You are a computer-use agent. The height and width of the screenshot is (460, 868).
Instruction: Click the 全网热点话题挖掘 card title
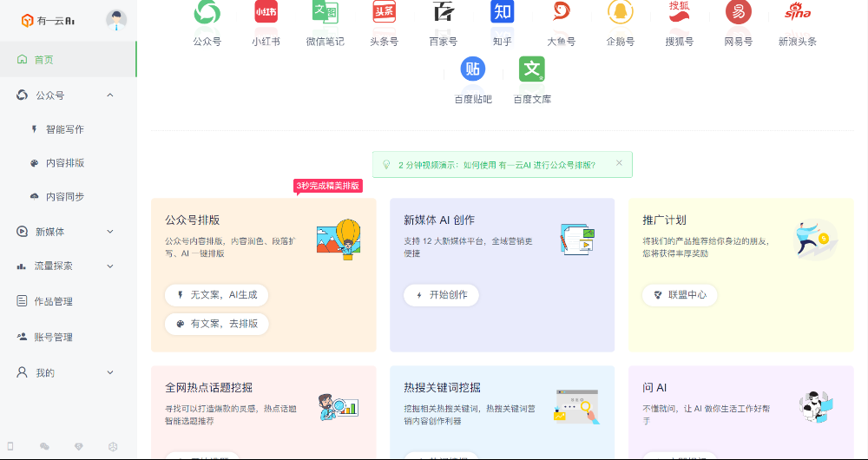[209, 387]
